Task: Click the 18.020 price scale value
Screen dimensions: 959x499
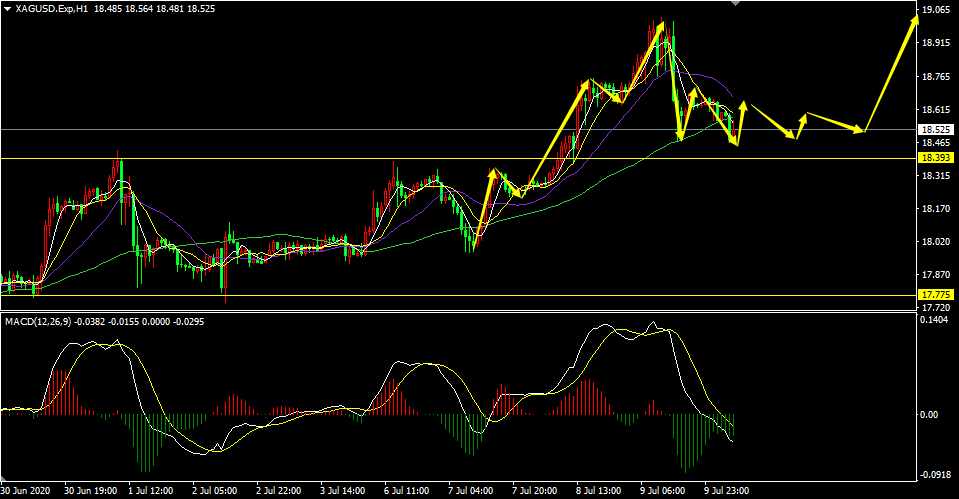Action: (x=935, y=242)
